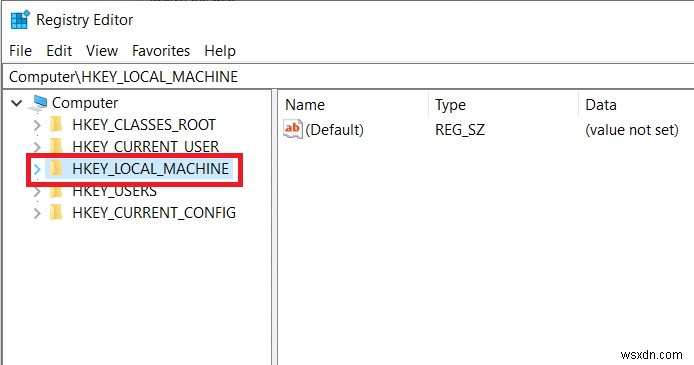Click the REG_SZ type cell
The width and height of the screenshot is (694, 365).
(x=460, y=130)
